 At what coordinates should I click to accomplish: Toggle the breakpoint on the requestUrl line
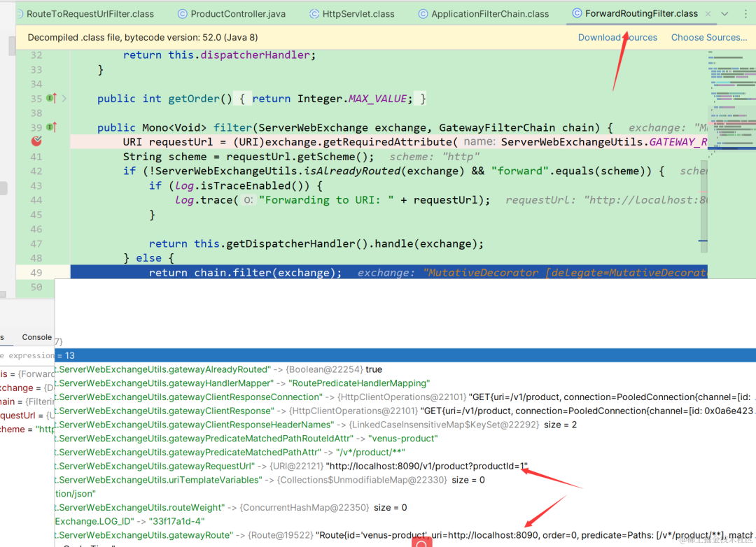(36, 141)
